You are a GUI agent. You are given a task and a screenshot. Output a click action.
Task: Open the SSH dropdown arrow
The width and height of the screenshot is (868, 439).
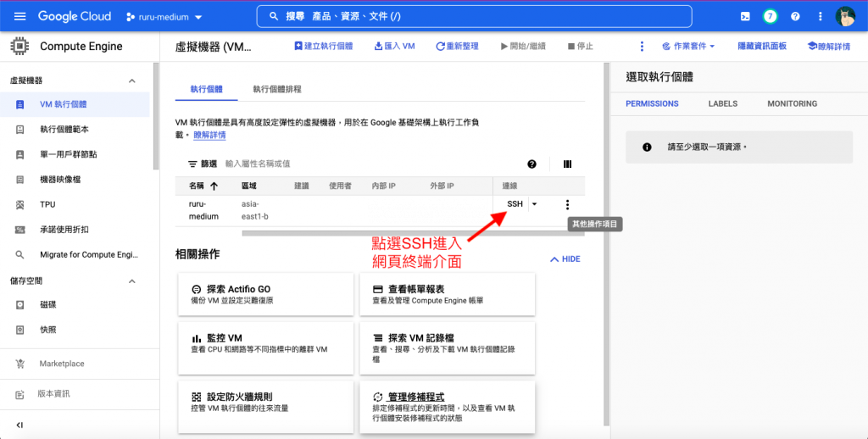[534, 204]
